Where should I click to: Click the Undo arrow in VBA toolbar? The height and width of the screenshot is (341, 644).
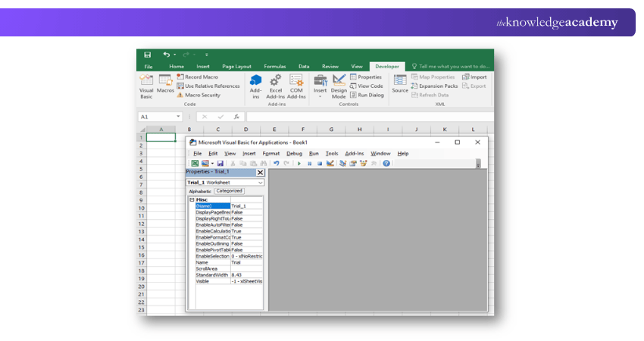point(277,163)
